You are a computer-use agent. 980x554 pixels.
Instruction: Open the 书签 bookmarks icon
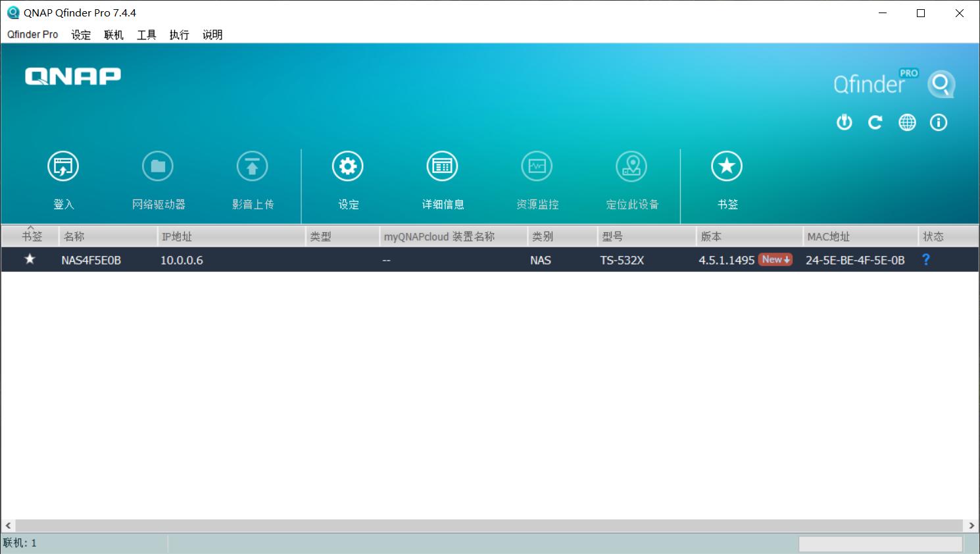pos(726,166)
